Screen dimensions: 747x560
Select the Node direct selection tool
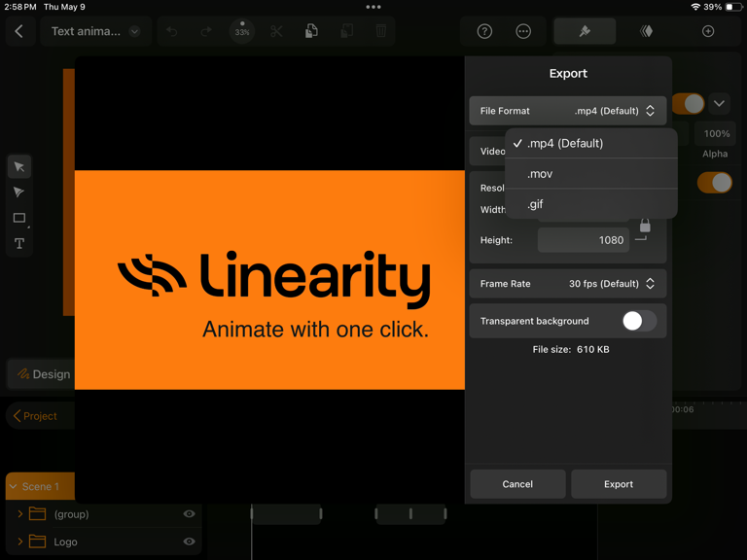[x=19, y=192]
